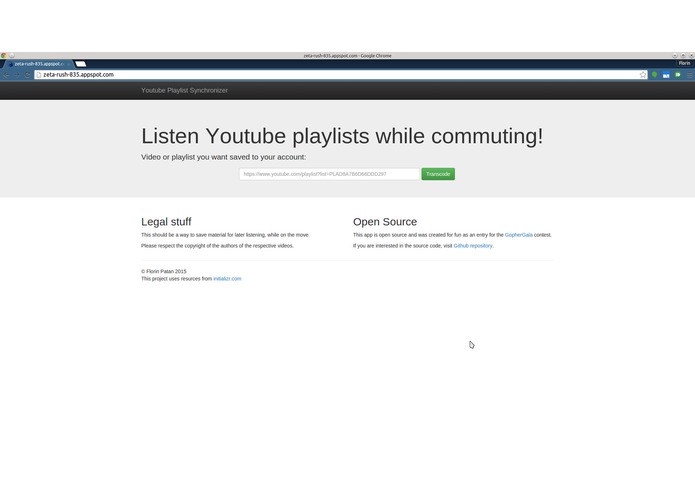Open the GopherGala contest link
This screenshot has width=695, height=494.
[519, 235]
